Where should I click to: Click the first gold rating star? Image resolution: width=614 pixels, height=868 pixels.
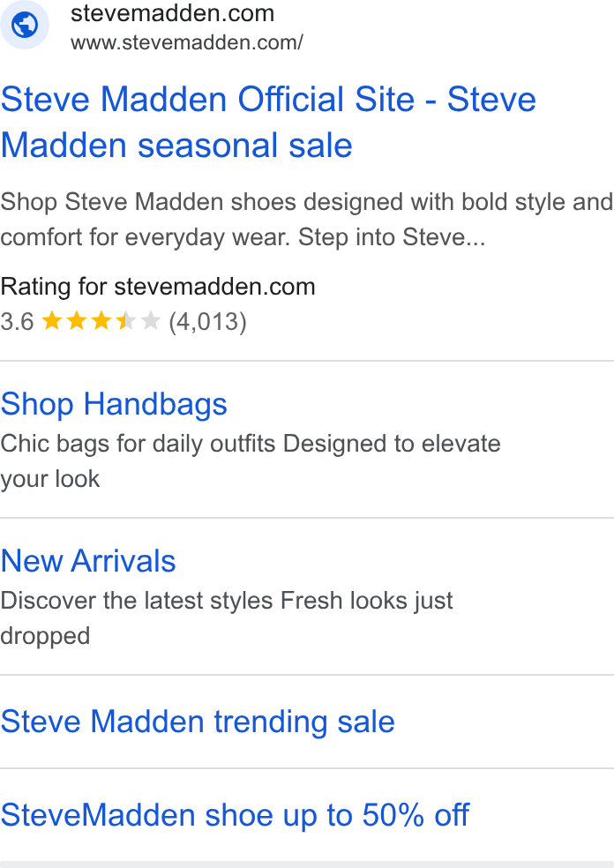(x=52, y=320)
